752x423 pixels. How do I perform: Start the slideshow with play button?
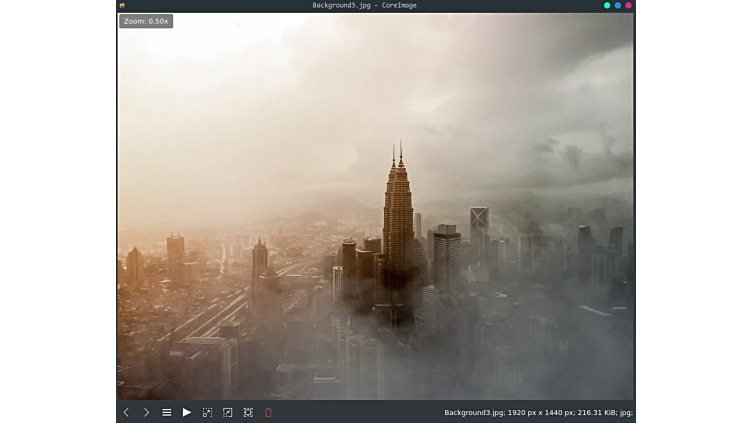pos(187,412)
